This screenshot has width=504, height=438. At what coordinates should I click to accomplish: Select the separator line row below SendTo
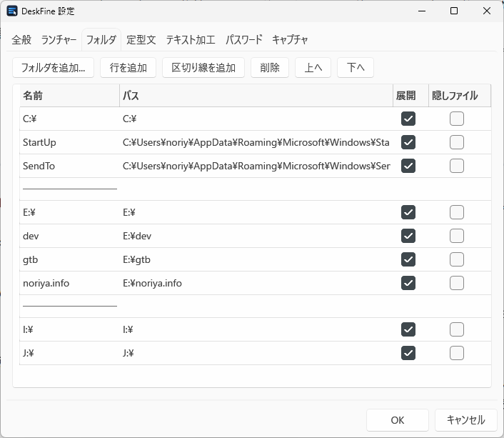click(256, 189)
